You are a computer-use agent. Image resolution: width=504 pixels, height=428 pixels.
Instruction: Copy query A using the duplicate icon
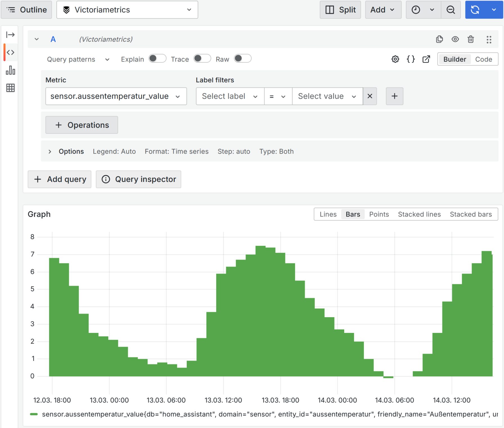coord(439,39)
